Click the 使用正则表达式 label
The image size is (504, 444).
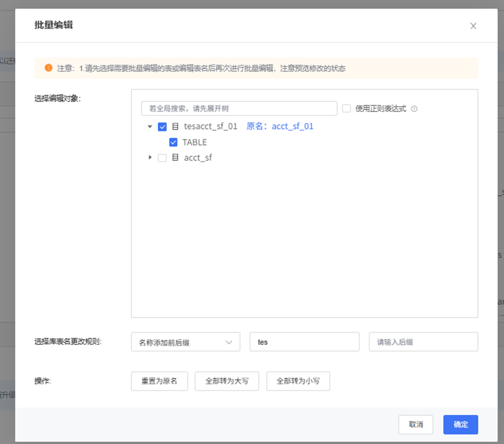point(381,109)
